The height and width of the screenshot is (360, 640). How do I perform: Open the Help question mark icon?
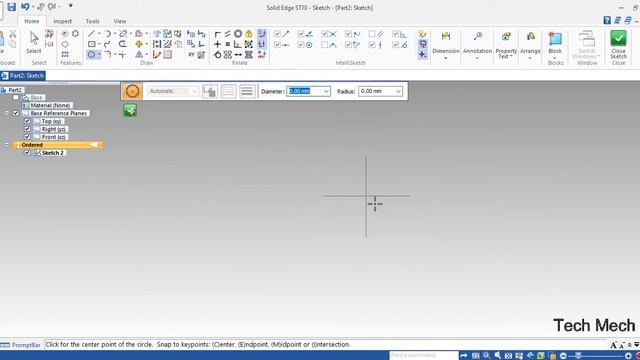(x=607, y=20)
